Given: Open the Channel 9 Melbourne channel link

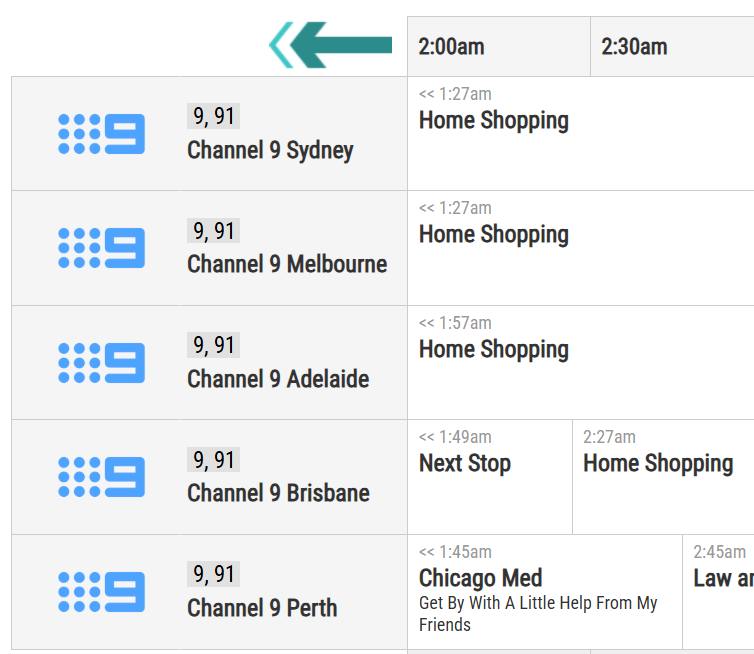Looking at the screenshot, I should pos(287,264).
